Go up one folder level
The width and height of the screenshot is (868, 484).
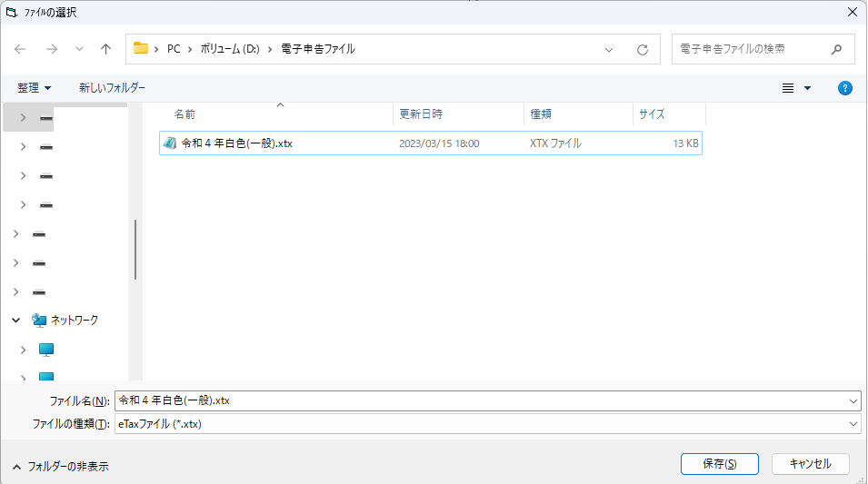click(x=105, y=49)
